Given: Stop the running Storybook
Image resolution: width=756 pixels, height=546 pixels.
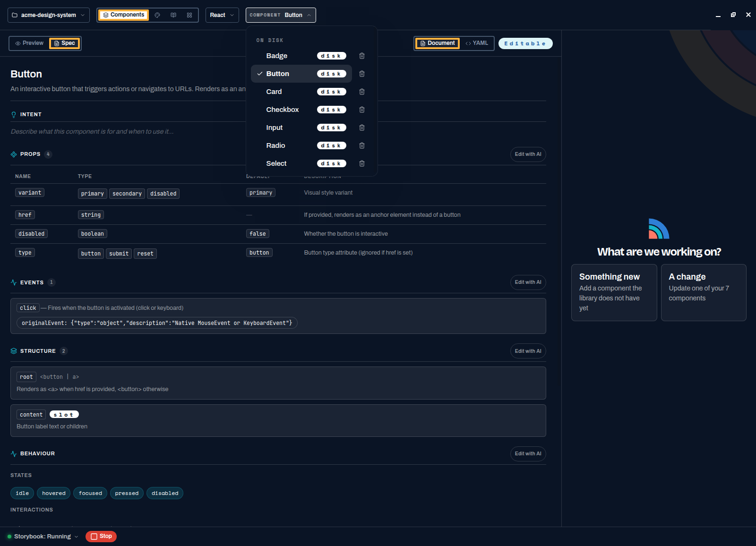Looking at the screenshot, I should click(101, 537).
